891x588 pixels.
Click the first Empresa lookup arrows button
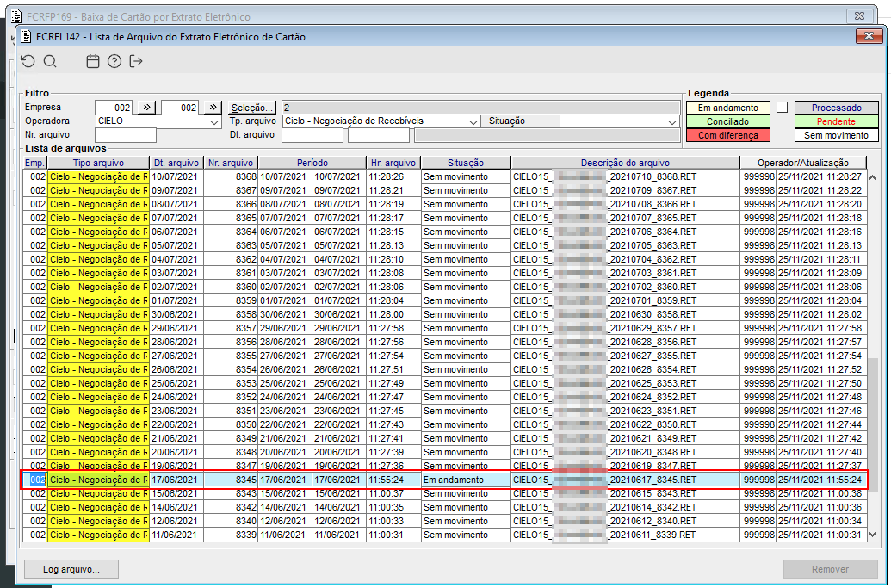pos(146,108)
